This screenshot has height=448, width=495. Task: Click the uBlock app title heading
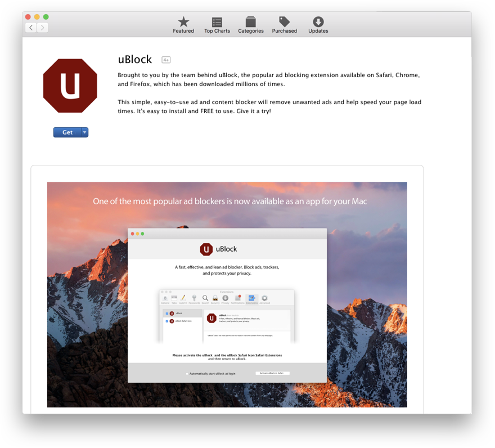point(135,60)
